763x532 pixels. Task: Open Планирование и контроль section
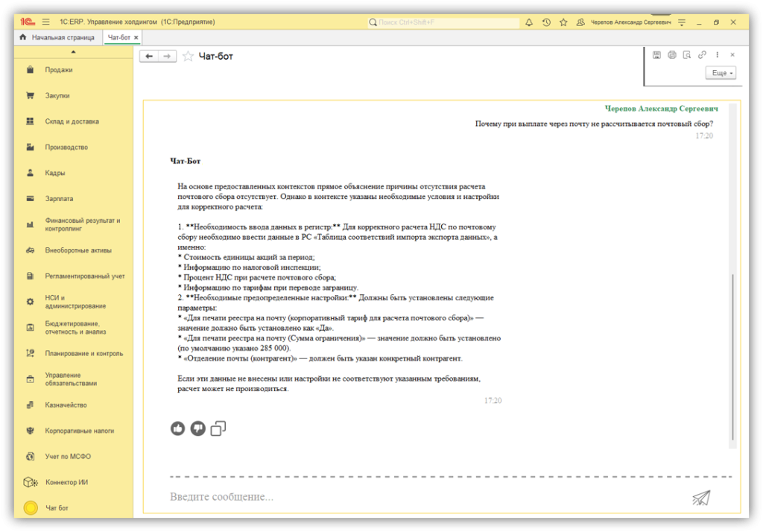(x=74, y=354)
